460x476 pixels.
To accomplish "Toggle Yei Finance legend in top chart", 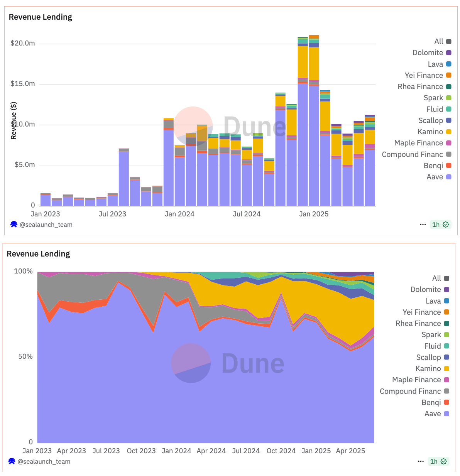I will pos(428,75).
